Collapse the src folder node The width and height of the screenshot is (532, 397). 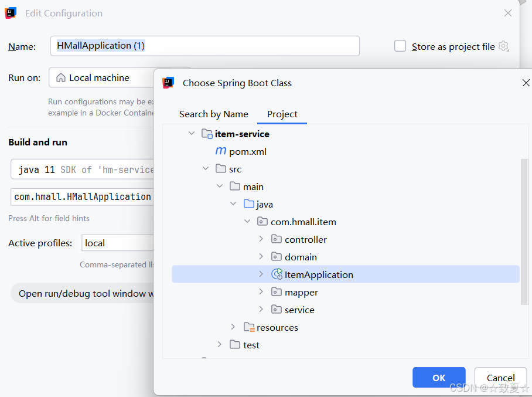coord(206,168)
